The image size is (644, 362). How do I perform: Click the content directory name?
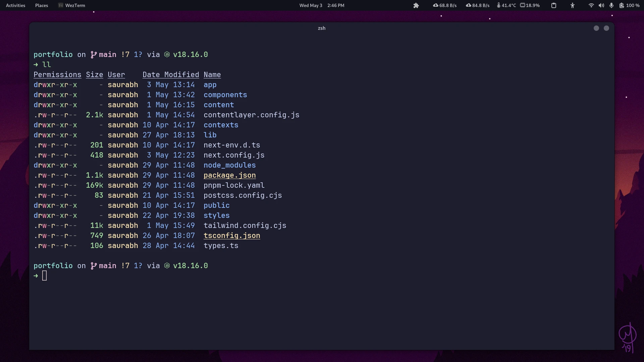point(219,105)
